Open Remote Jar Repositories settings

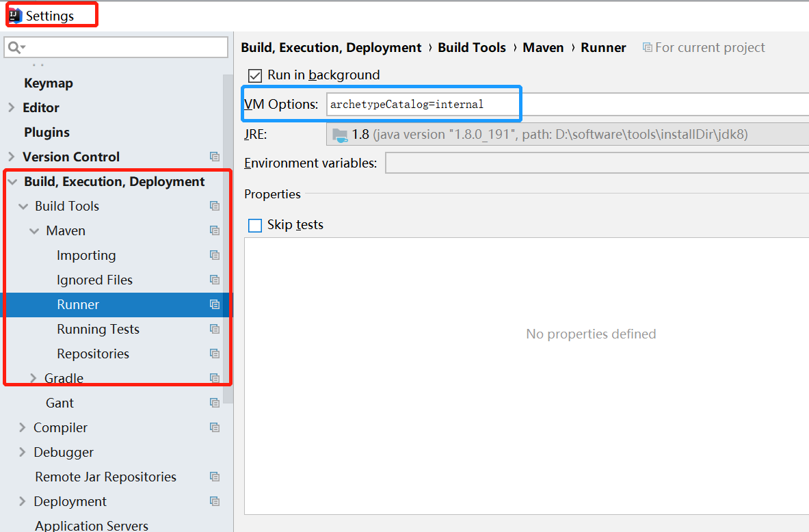tap(106, 477)
